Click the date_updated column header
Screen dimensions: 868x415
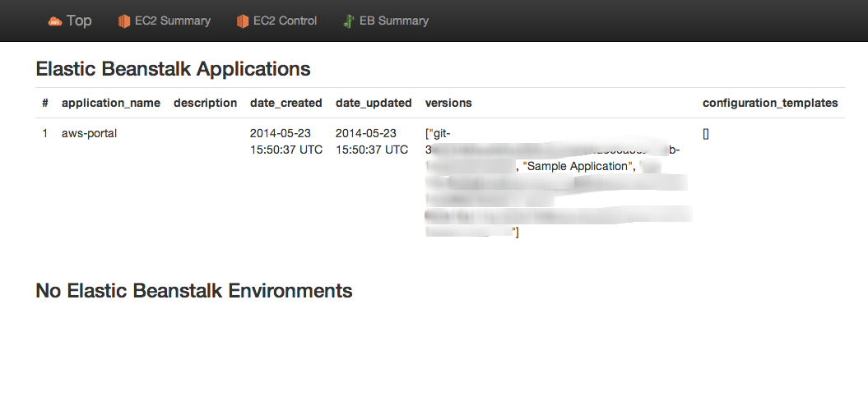point(374,103)
